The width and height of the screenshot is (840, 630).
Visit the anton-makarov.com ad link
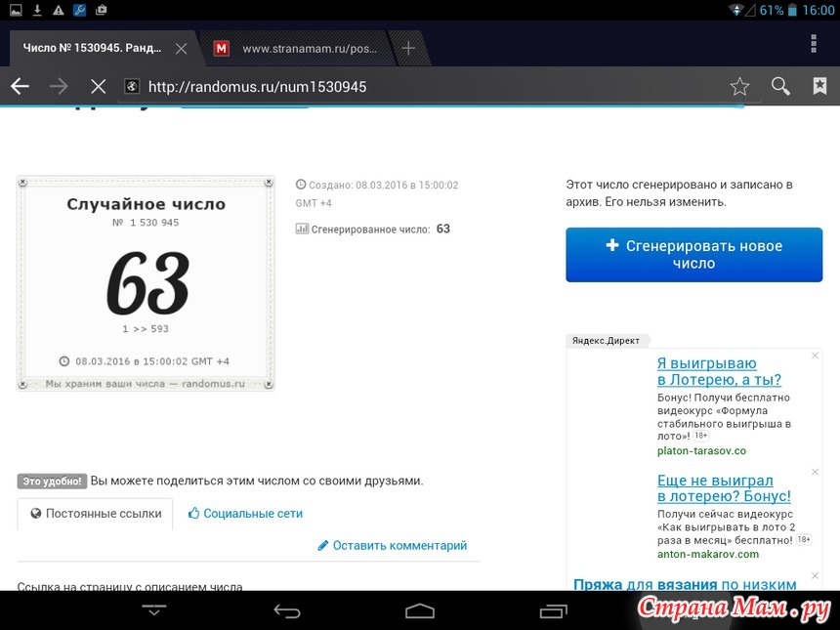pos(708,555)
